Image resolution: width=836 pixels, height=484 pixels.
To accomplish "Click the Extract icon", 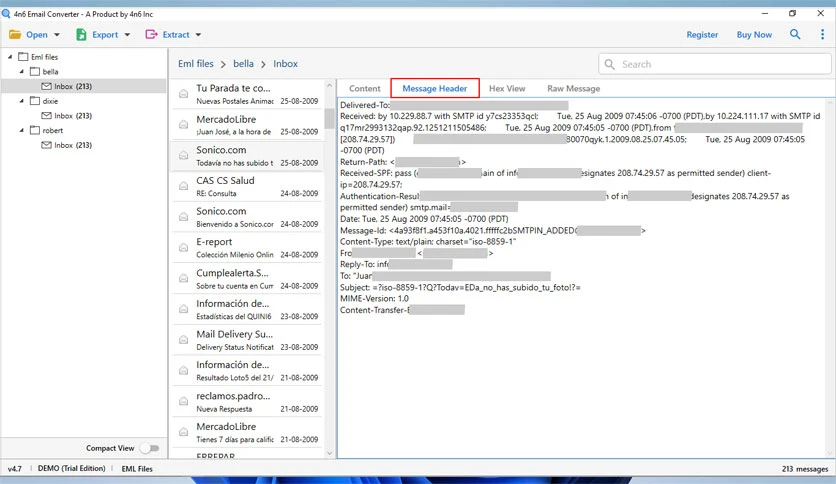I will click(x=151, y=35).
